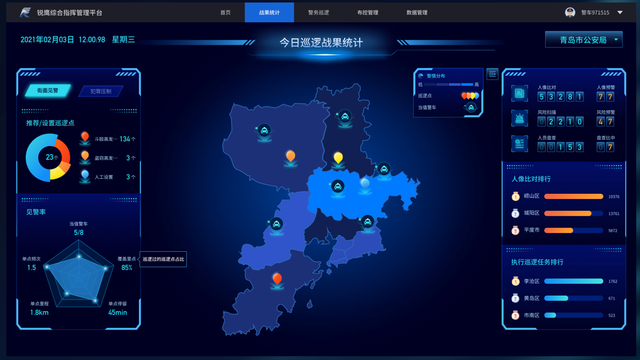Click the 1.8km radar chart value
640x360 pixels.
[39, 312]
